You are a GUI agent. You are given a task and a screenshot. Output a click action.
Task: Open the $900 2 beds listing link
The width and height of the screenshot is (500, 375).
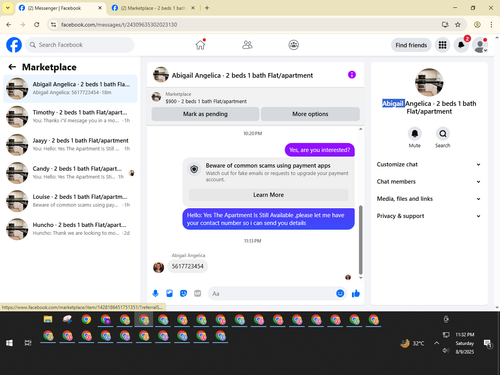pyautogui.click(x=206, y=101)
